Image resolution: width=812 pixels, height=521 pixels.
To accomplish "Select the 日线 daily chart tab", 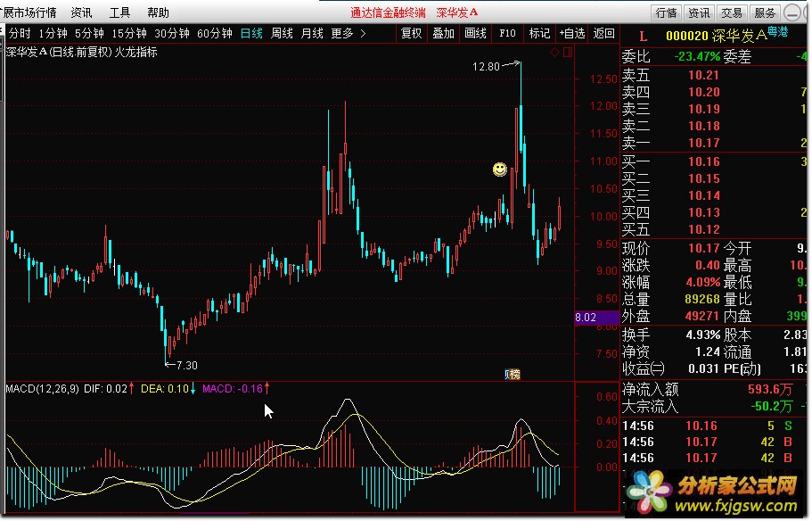I will pos(251,34).
